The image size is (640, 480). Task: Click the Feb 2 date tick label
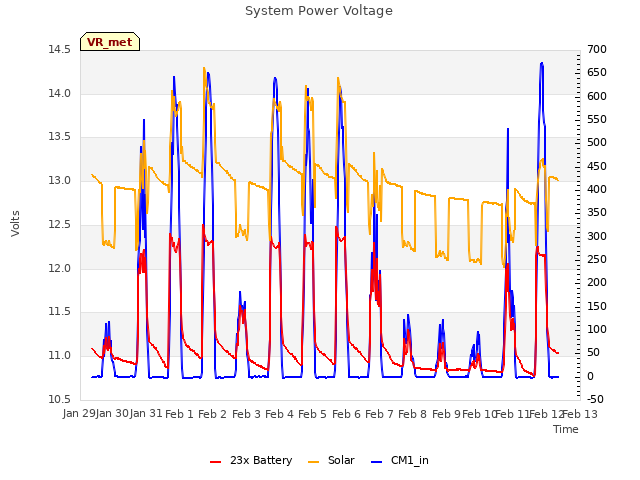click(212, 414)
